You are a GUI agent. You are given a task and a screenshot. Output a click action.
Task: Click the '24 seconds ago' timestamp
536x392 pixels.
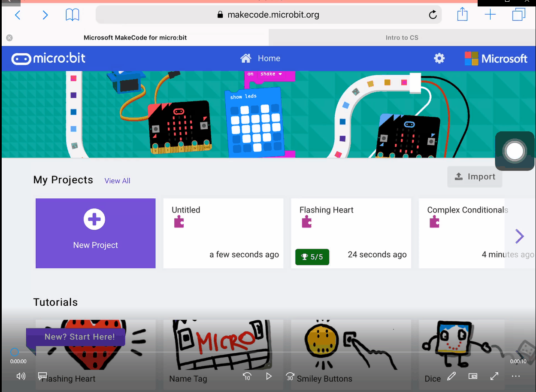click(x=377, y=255)
